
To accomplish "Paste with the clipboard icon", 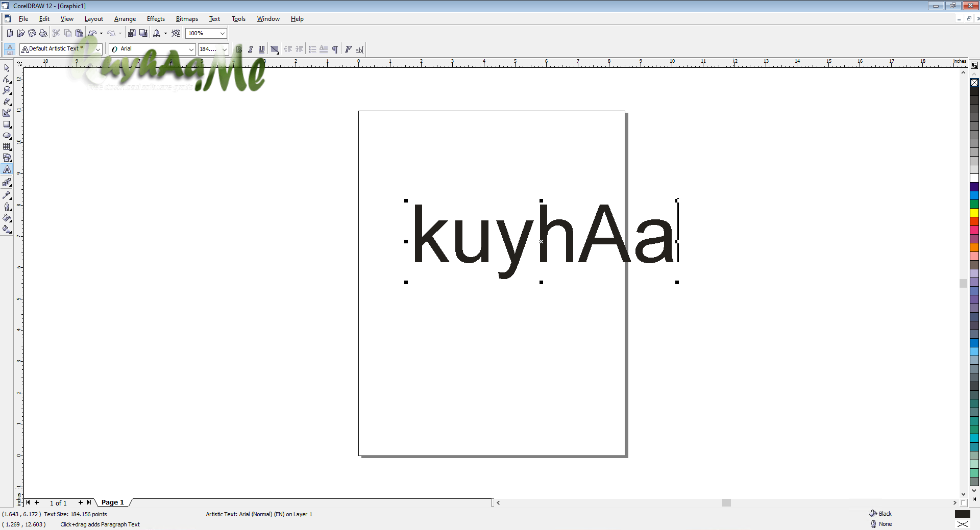I will (79, 33).
